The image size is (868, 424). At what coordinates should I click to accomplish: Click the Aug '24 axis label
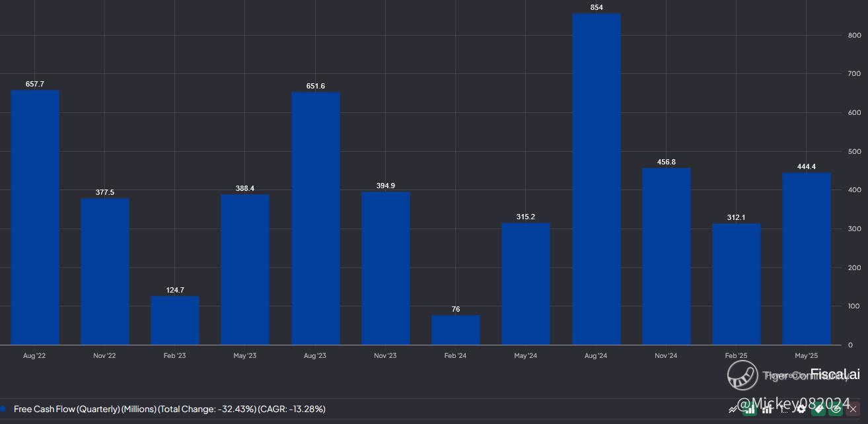pos(596,356)
